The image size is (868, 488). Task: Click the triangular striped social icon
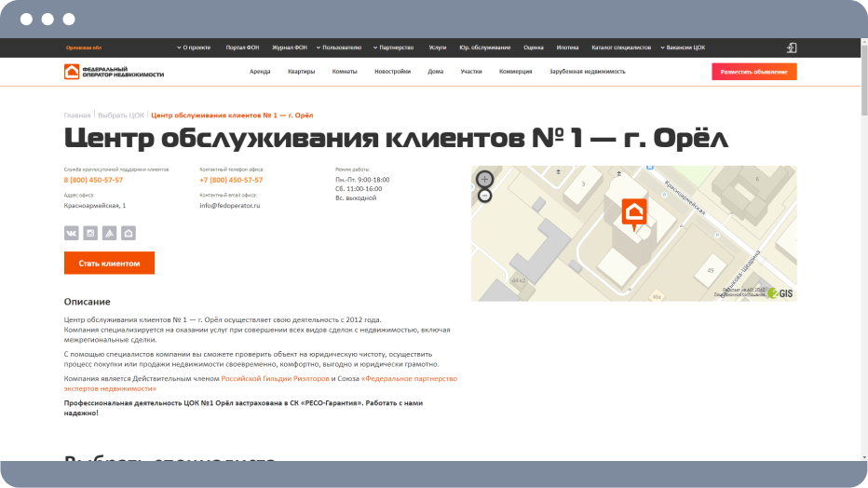109,233
